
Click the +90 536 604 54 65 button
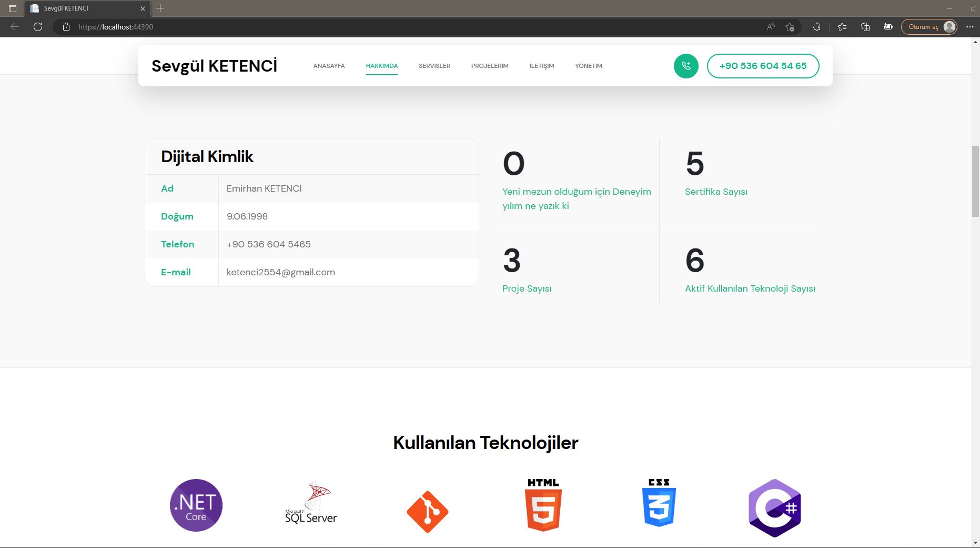click(x=763, y=66)
